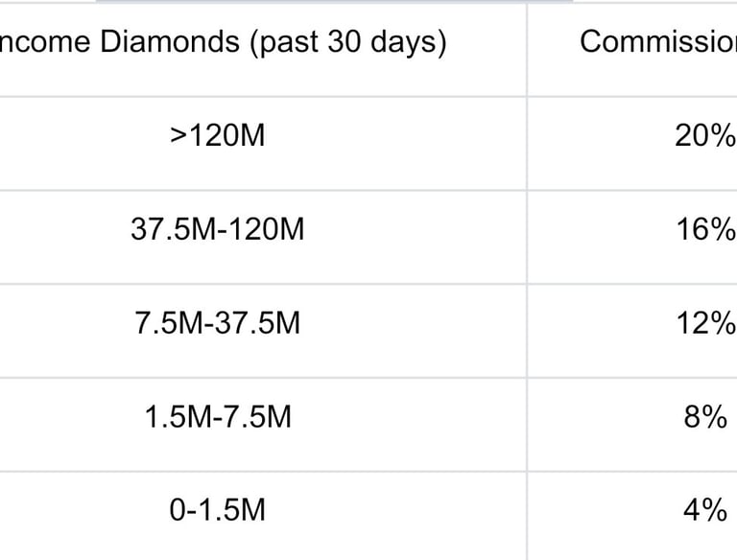This screenshot has width=737, height=560.
Task: Click the >120M income cell
Action: point(217,136)
